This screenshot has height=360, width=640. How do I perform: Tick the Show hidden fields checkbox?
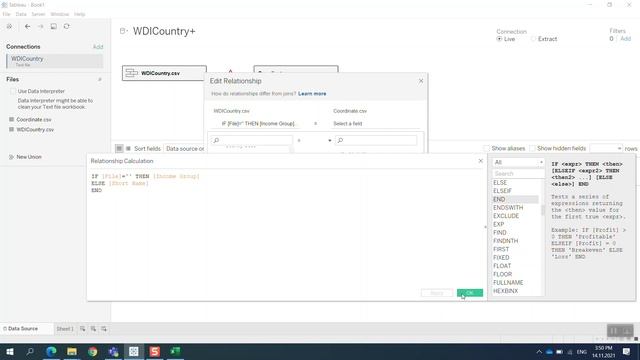[x=532, y=149]
